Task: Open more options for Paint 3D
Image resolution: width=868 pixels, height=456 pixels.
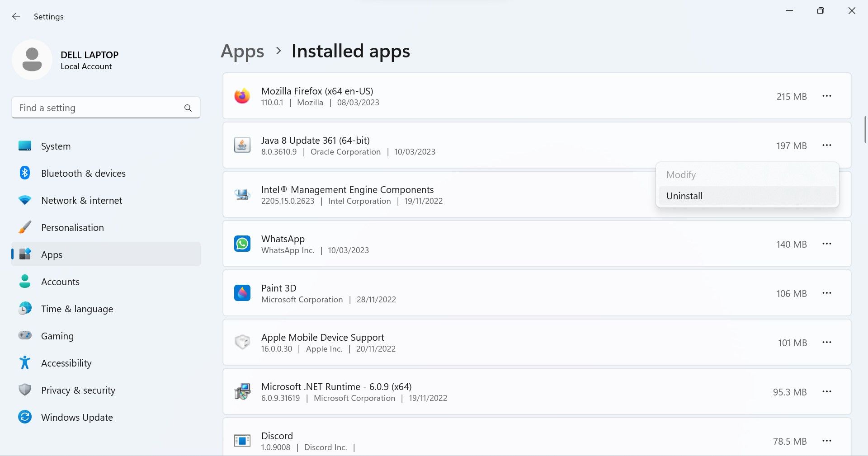Action: coord(827,293)
